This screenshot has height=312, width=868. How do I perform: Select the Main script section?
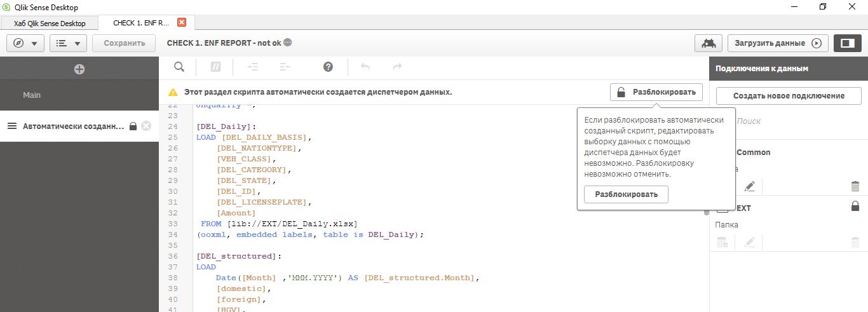pyautogui.click(x=32, y=95)
